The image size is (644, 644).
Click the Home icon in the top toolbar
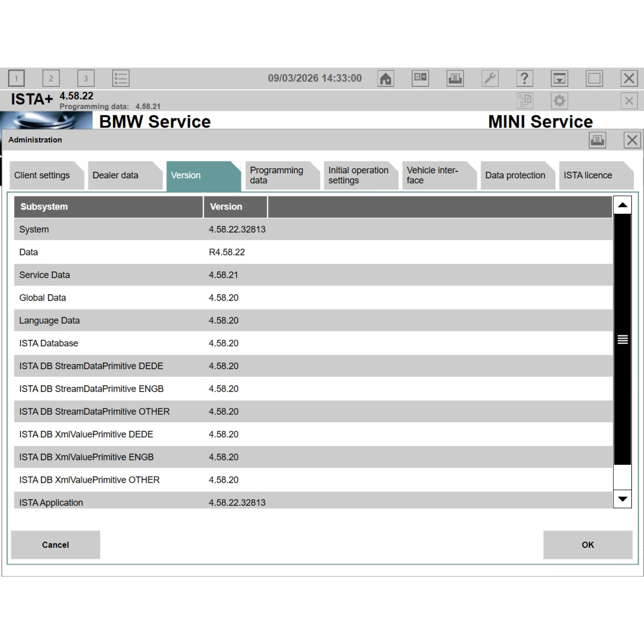coord(386,78)
